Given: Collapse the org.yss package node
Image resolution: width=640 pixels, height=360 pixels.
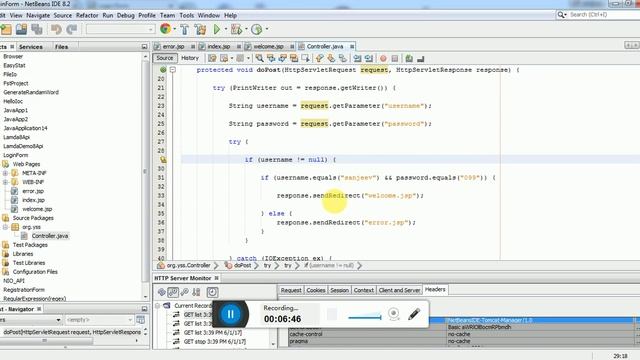Looking at the screenshot, I should pyautogui.click(x=5, y=227).
